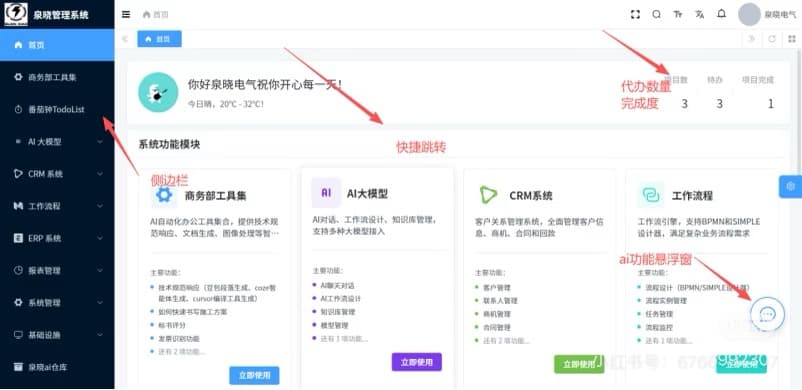Viewport: 802px width, 390px height.
Task: Select 首页 in the sidebar menu
Action: tap(57, 45)
